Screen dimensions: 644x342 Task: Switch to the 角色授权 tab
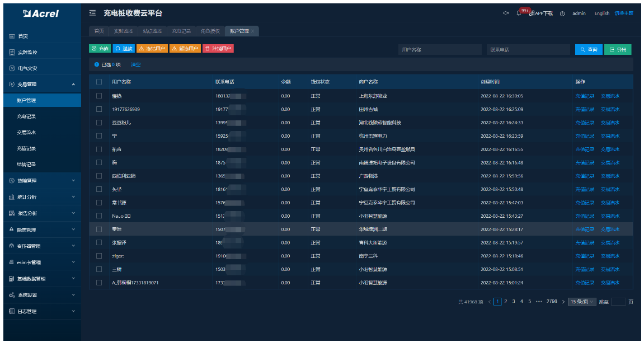tap(210, 31)
